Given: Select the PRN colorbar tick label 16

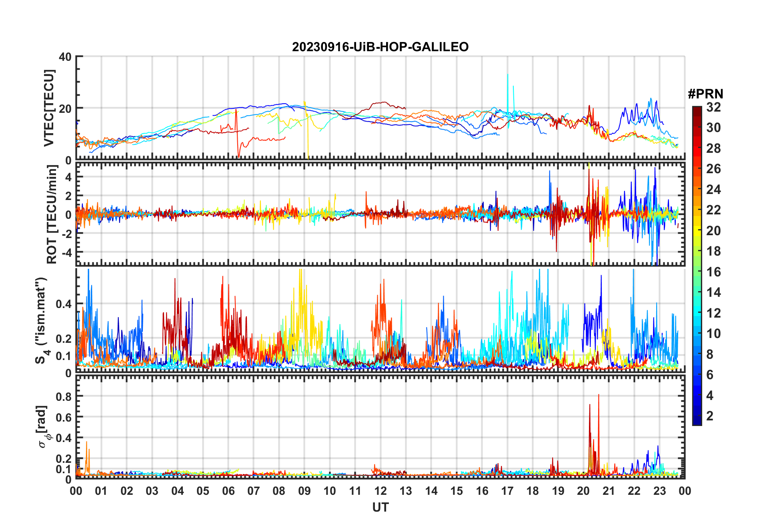Looking at the screenshot, I should pos(713,272).
